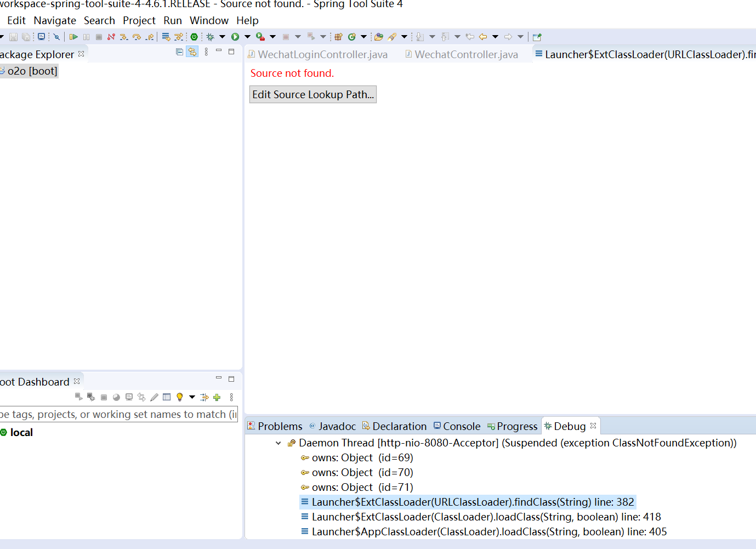Click the Skip All Breakpoints icon
The width and height of the screenshot is (756, 549).
tap(56, 37)
